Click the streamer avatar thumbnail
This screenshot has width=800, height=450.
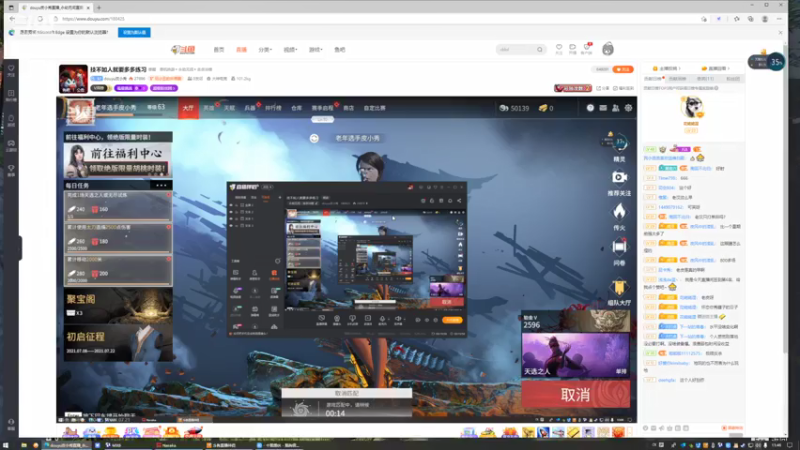[73, 79]
